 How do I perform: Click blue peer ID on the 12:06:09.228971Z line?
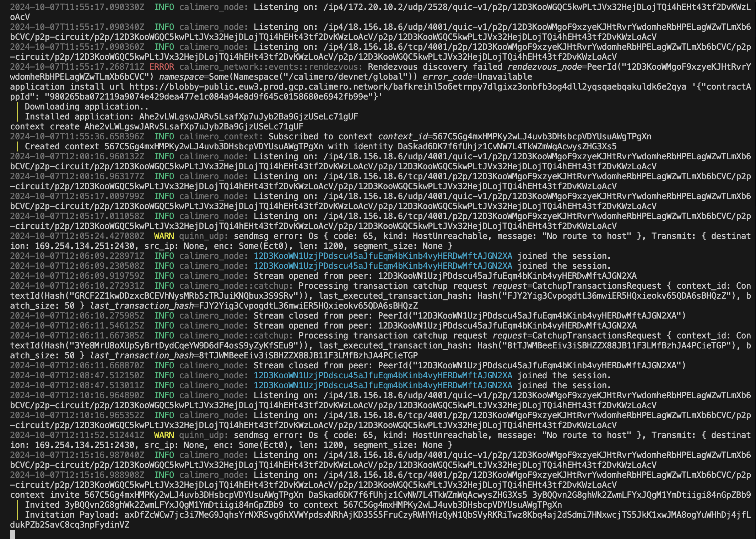(x=383, y=256)
